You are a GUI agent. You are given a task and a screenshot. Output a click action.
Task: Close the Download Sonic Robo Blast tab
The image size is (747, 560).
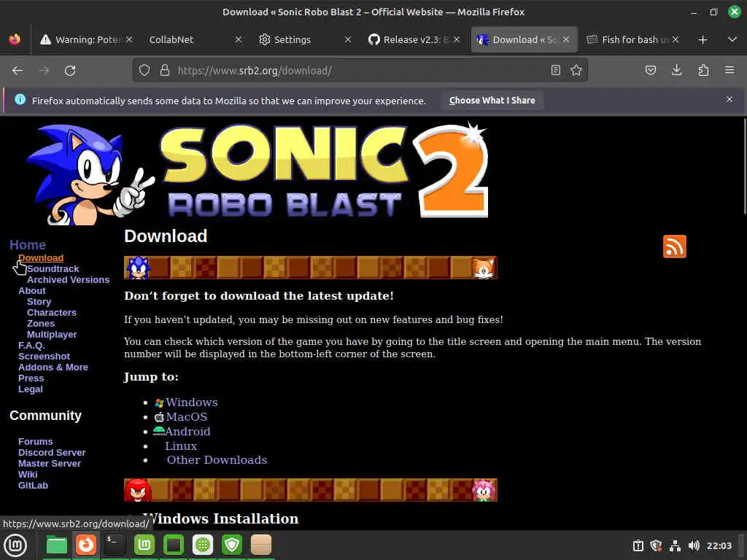[566, 39]
